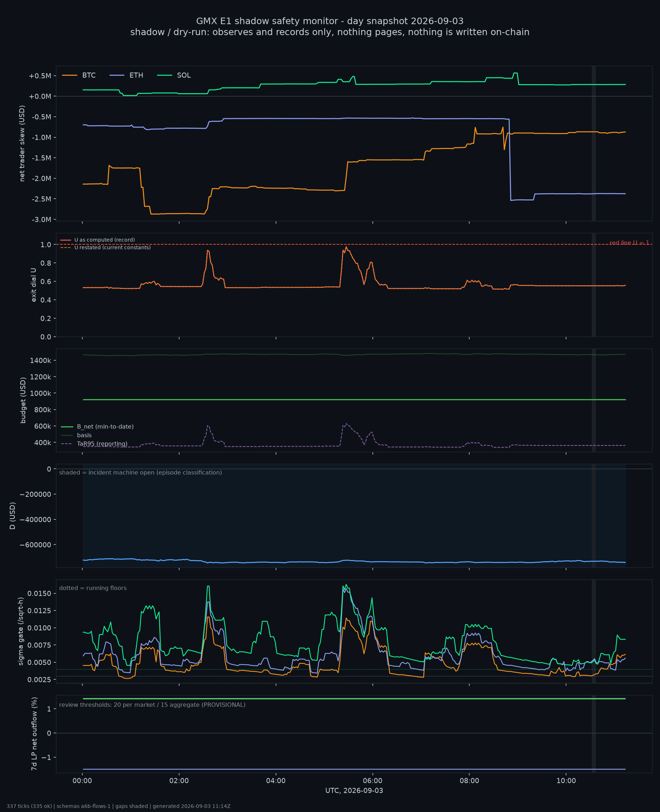Click the '0.2' exit dial tick label
Screen dimensions: 660x812
click(x=46, y=318)
